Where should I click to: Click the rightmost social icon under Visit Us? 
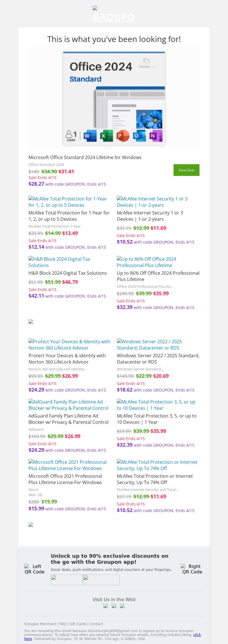pos(122,606)
